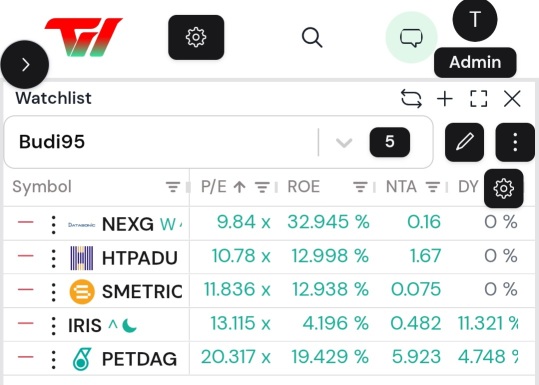
Task: Open column settings gear near DY
Action: point(504,188)
